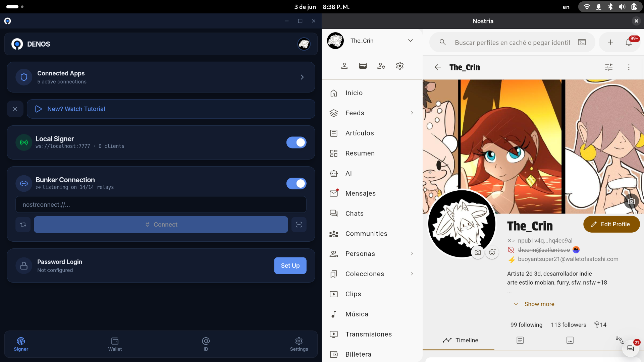The width and height of the screenshot is (644, 362).
Task: Select the Signer tab in DENOS
Action: click(21, 344)
